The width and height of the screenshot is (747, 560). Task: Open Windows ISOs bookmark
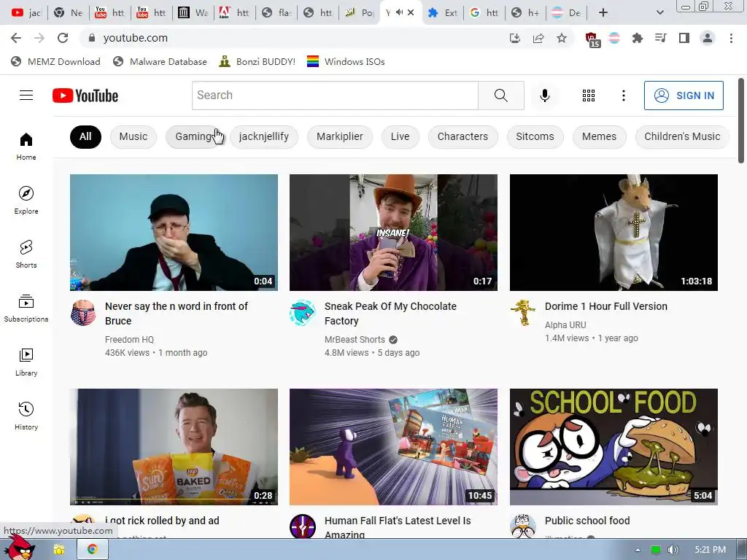[x=346, y=61]
